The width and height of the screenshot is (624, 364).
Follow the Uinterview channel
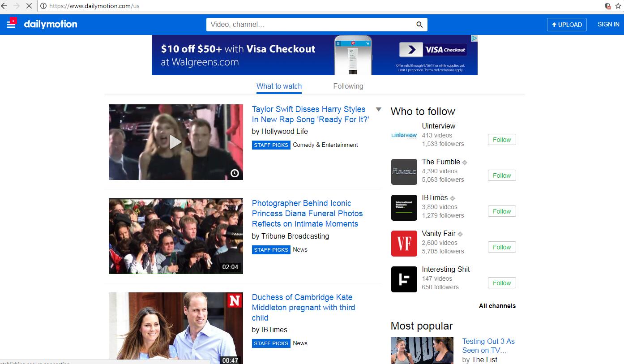[502, 140]
